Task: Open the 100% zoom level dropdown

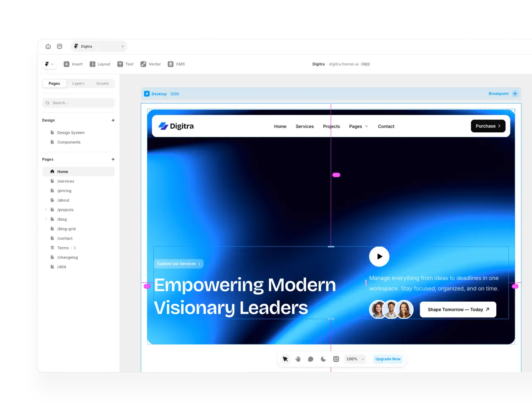Action: [x=355, y=359]
